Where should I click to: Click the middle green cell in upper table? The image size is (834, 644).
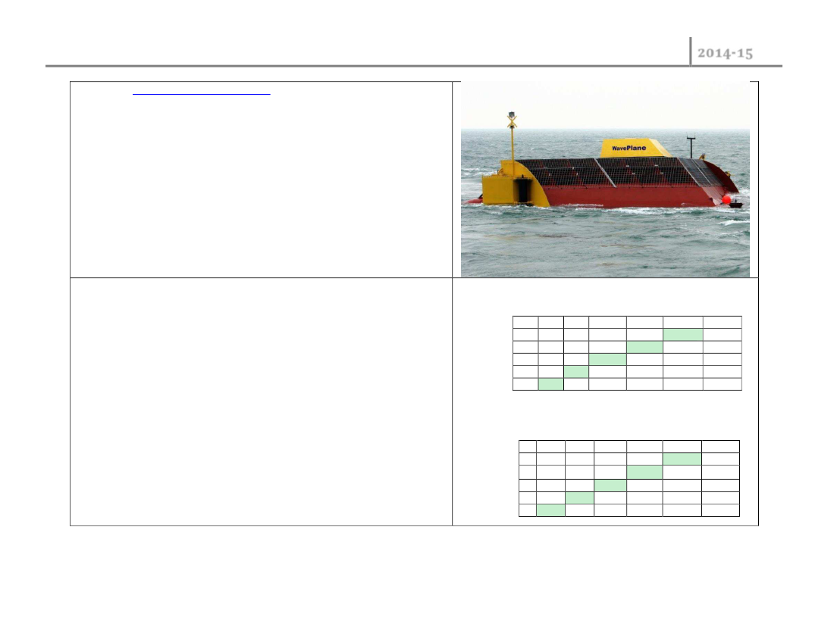607,360
